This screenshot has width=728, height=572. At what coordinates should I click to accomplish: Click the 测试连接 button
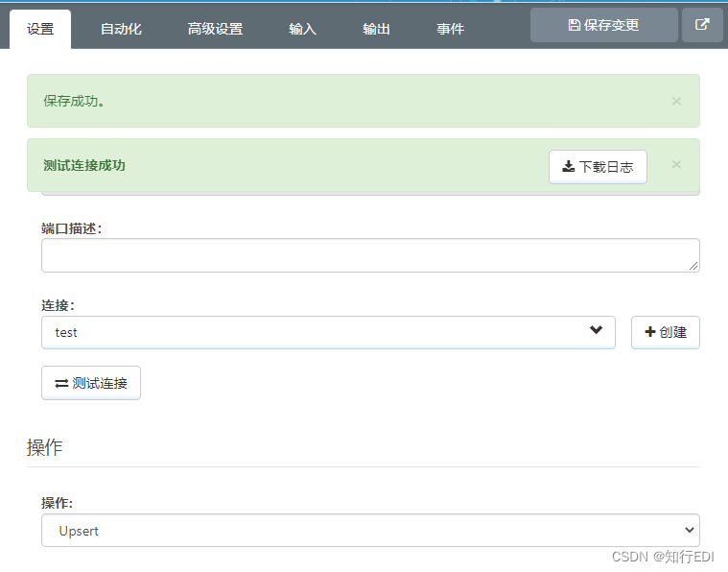coord(91,383)
